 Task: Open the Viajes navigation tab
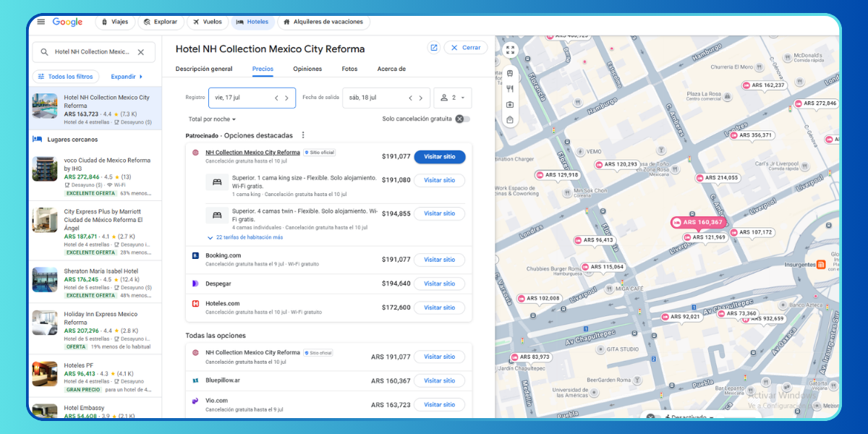coord(114,22)
